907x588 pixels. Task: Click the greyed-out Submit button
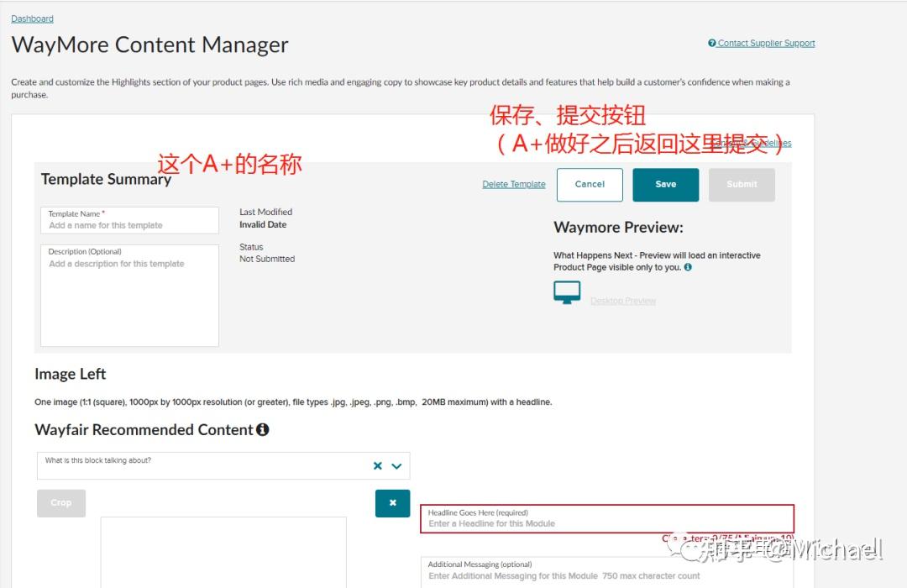pyautogui.click(x=742, y=185)
